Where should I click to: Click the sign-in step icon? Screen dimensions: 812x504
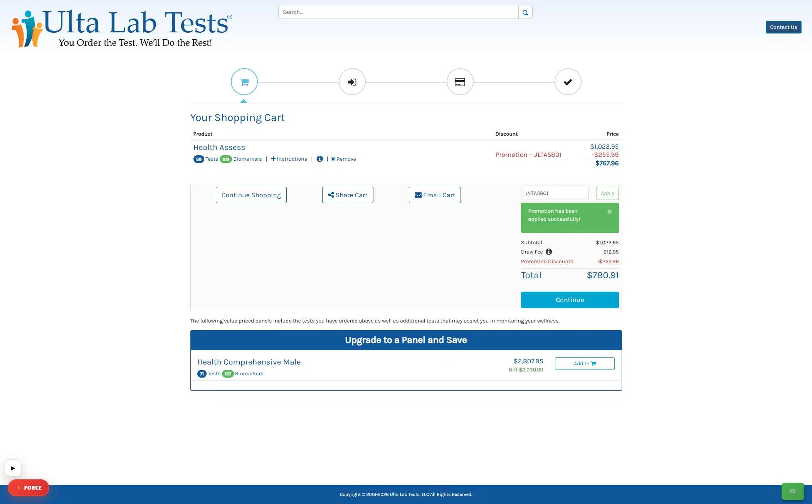(352, 82)
